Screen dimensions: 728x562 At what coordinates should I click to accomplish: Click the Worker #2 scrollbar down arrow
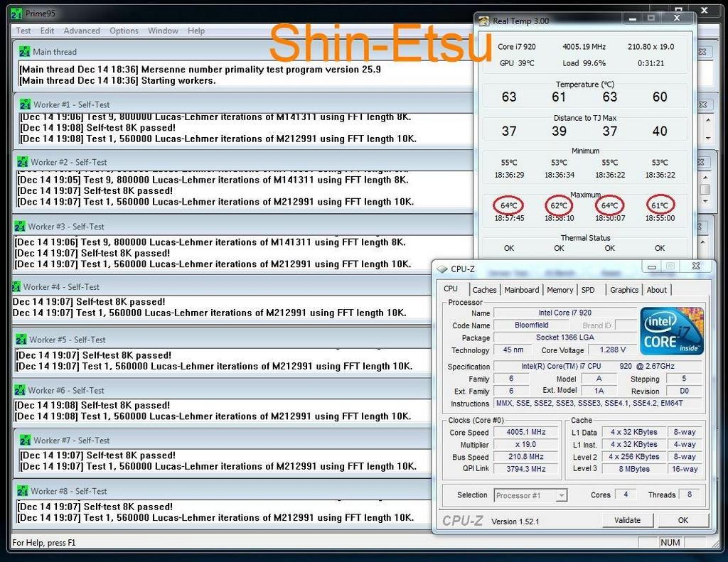coord(705,201)
